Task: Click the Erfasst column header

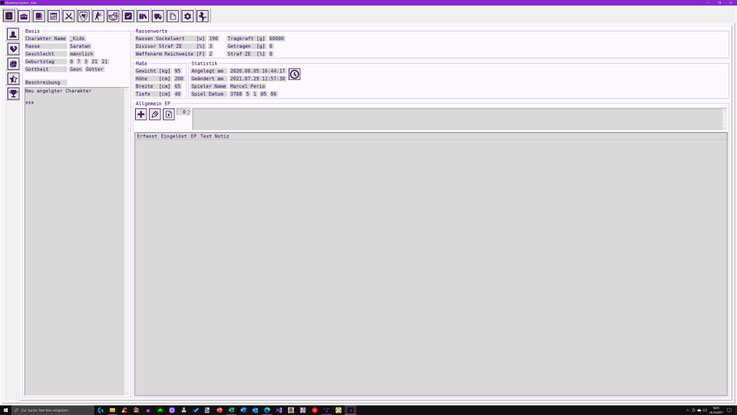Action: [x=147, y=136]
